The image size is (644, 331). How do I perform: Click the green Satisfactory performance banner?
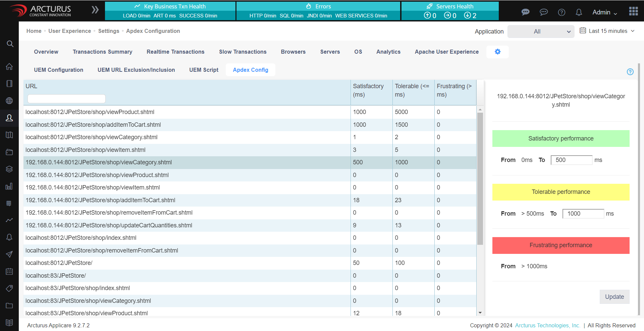point(560,139)
